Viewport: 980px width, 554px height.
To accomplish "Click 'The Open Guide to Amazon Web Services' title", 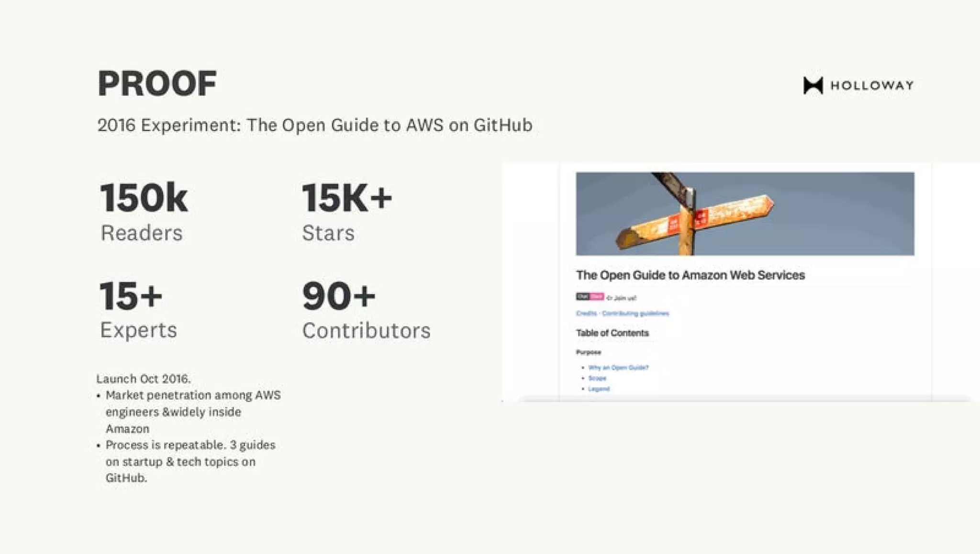I will [690, 275].
